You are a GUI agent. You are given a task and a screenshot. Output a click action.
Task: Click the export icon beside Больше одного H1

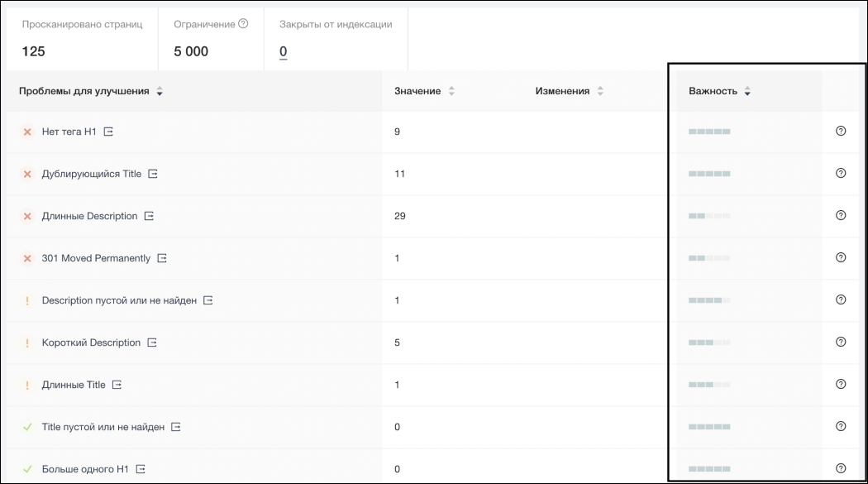point(141,469)
